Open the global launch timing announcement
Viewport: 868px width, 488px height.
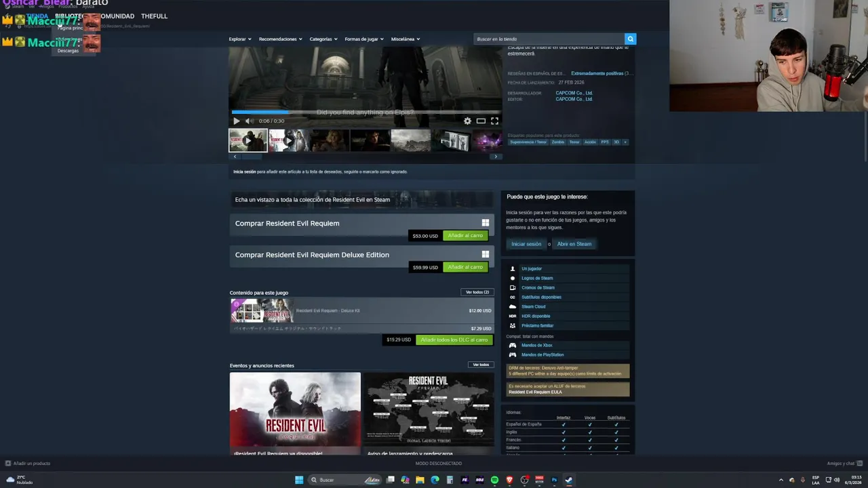[429, 413]
